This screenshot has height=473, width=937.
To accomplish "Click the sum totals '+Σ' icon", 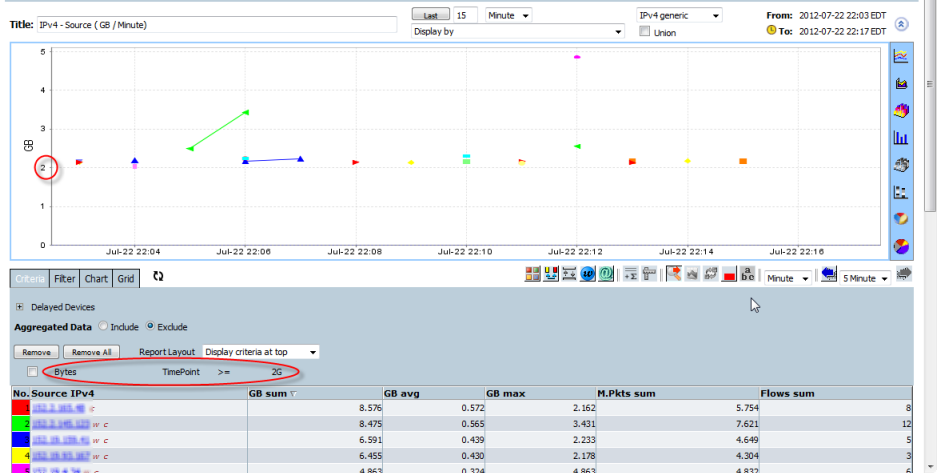I will coord(630,274).
